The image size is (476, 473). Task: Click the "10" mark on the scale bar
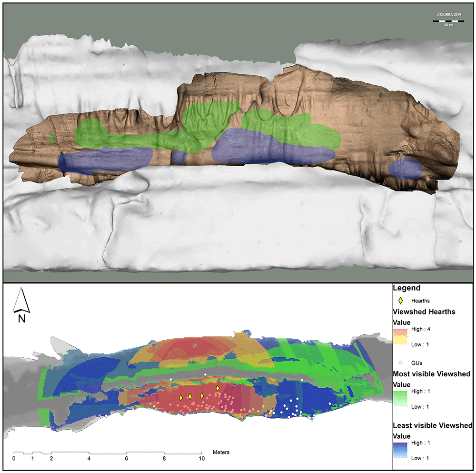[201, 459]
